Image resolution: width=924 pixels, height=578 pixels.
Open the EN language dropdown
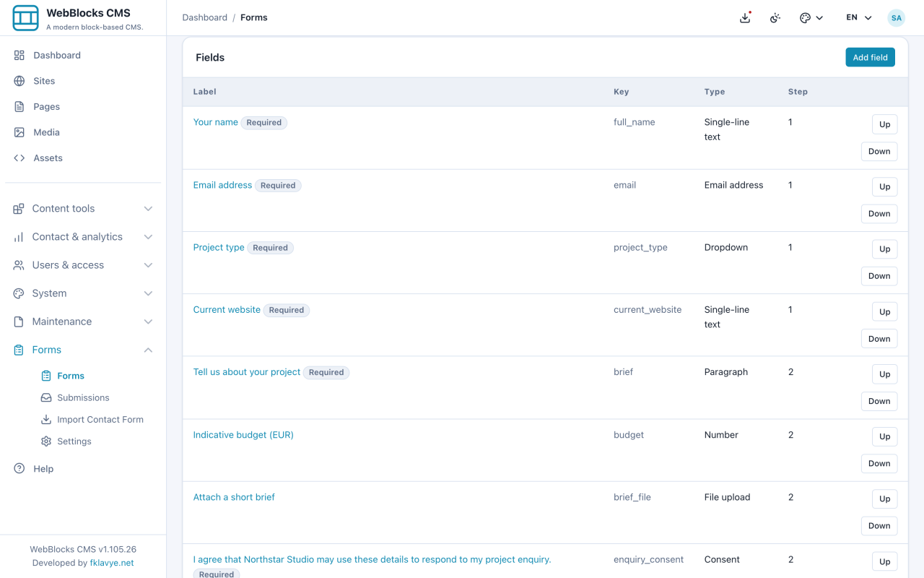pos(859,17)
